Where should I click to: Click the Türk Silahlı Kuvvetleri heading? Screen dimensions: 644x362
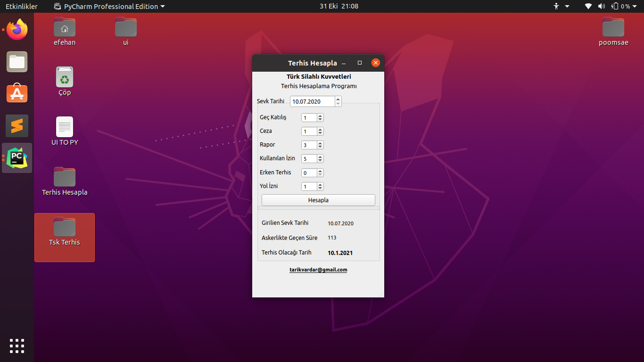click(319, 76)
